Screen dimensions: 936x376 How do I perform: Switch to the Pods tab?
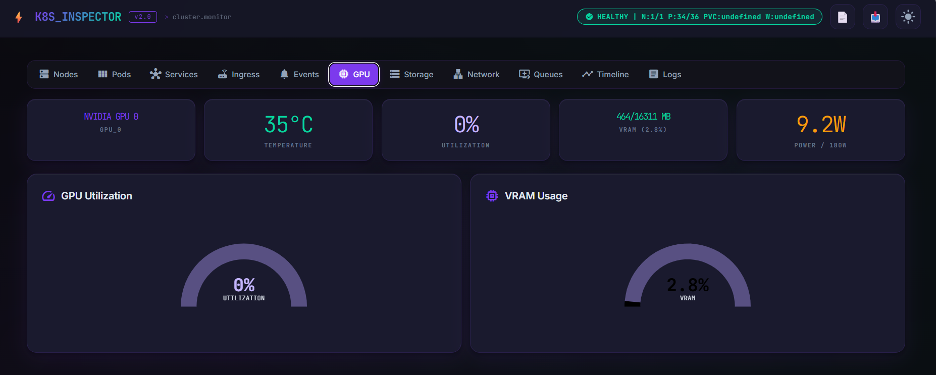114,75
